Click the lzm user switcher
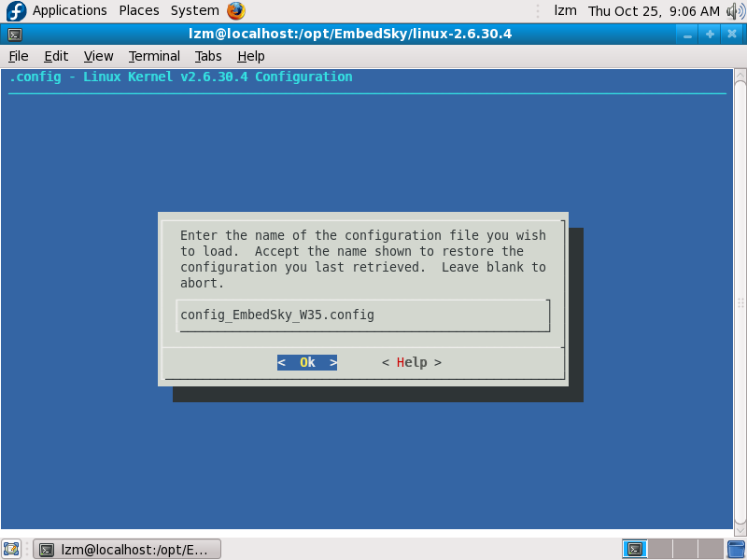 565,11
